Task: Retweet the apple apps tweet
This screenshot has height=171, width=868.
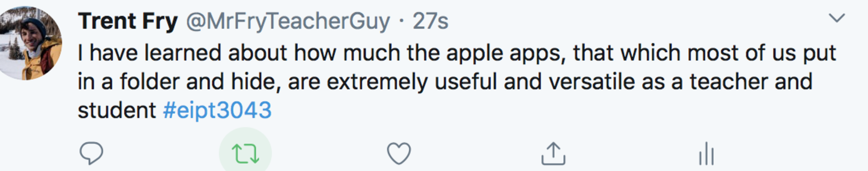Action: pyautogui.click(x=245, y=153)
